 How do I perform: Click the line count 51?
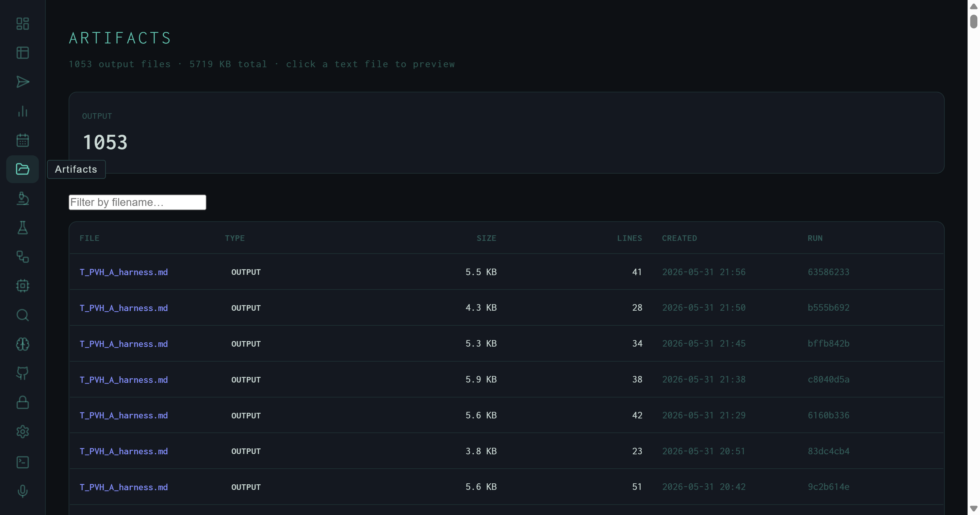pyautogui.click(x=637, y=487)
